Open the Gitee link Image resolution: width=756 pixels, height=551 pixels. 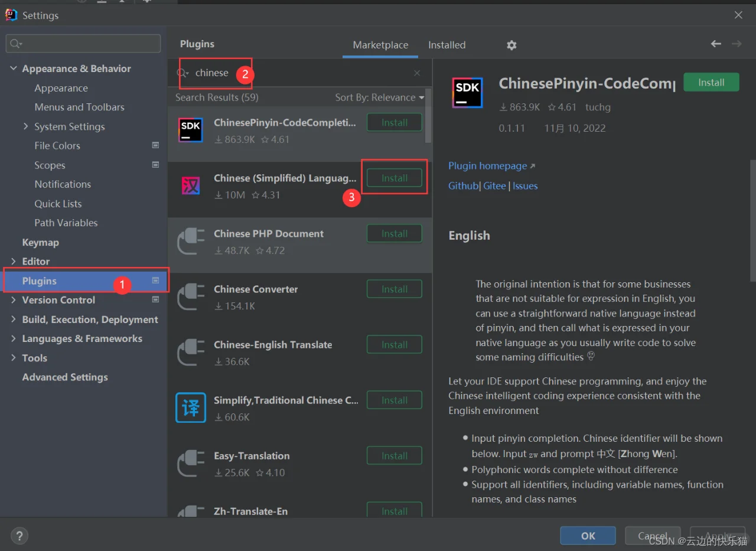pos(494,185)
